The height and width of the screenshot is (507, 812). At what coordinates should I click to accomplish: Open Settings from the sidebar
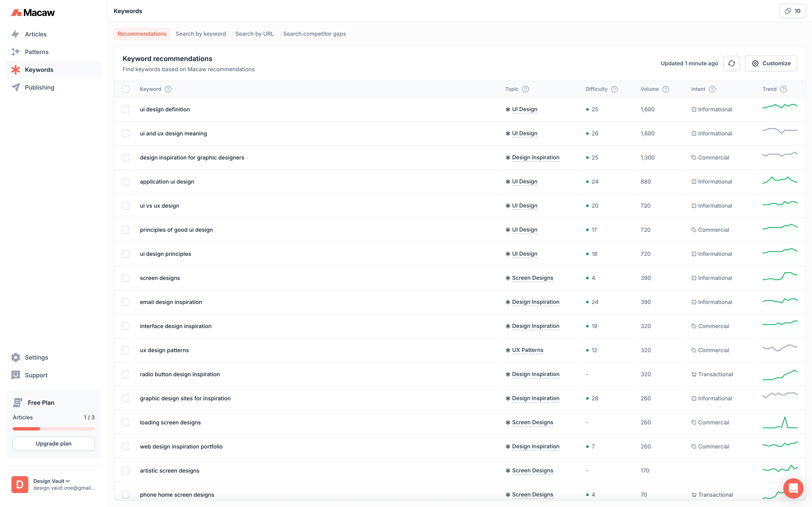36,357
